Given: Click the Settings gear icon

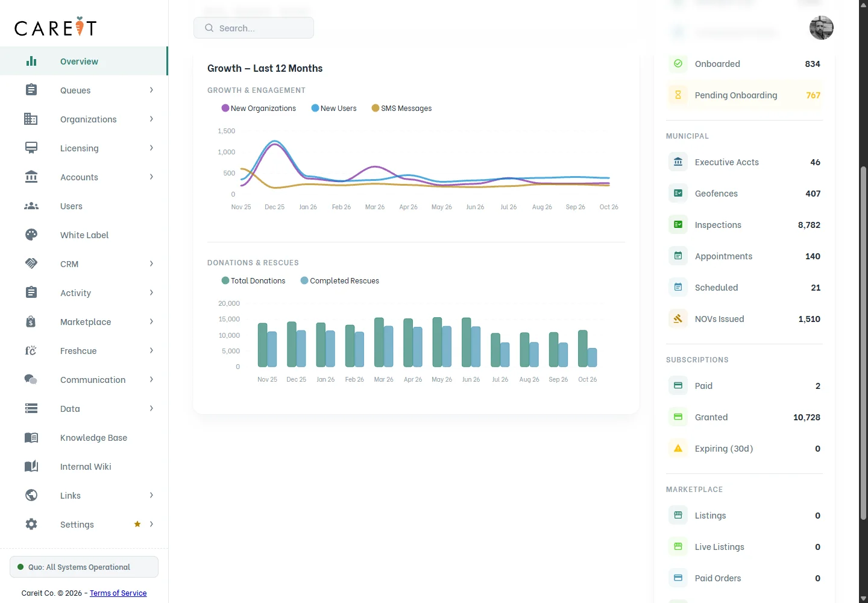Looking at the screenshot, I should coord(31,524).
